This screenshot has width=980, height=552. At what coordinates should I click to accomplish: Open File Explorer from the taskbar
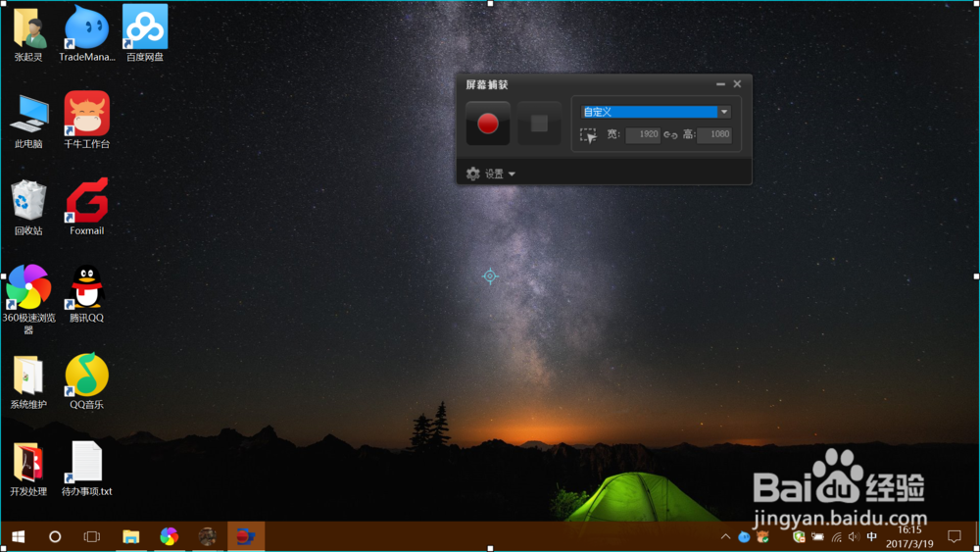130,536
